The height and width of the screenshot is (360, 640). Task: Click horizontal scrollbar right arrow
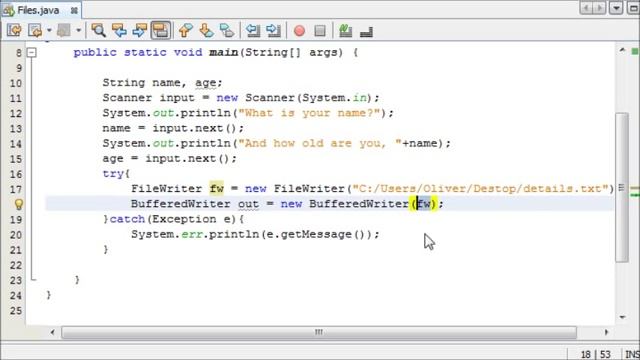[606, 332]
